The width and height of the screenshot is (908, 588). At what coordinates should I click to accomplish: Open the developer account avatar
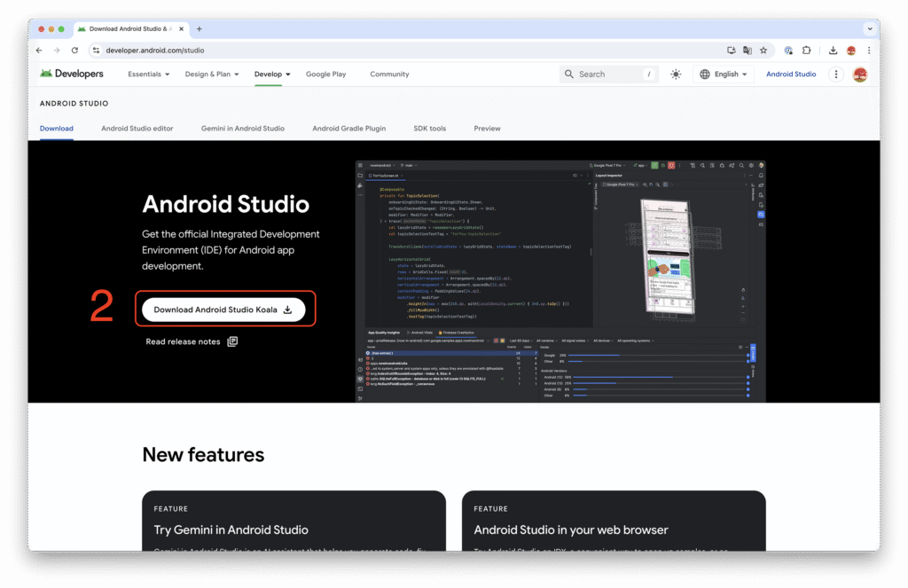860,74
